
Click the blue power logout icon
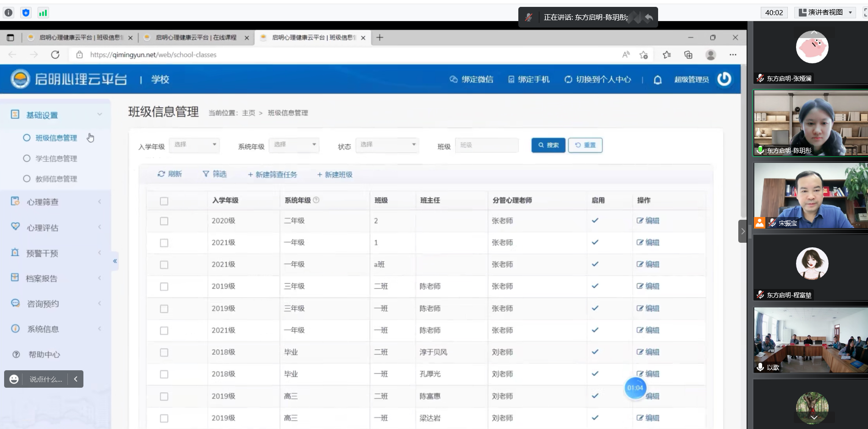724,79
